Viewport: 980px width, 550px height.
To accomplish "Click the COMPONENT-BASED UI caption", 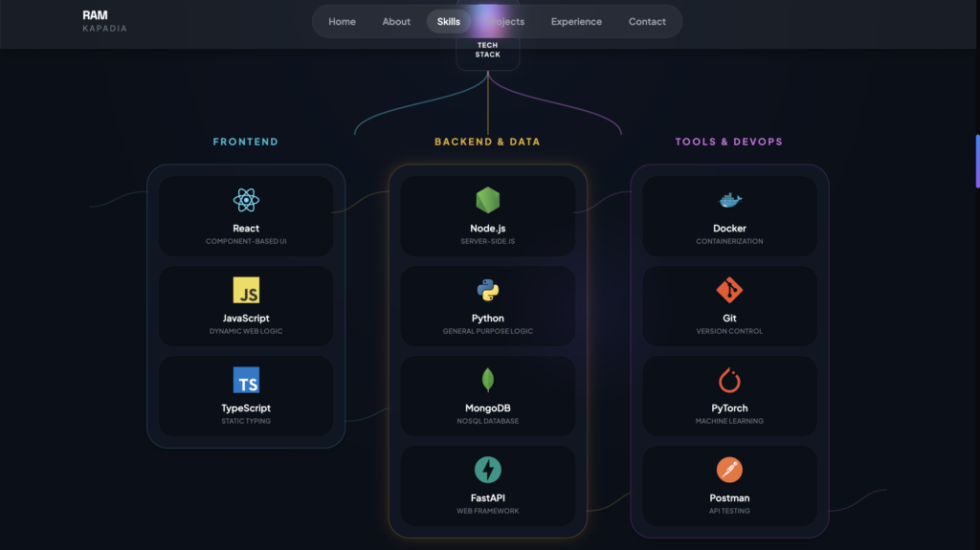I will pyautogui.click(x=246, y=241).
